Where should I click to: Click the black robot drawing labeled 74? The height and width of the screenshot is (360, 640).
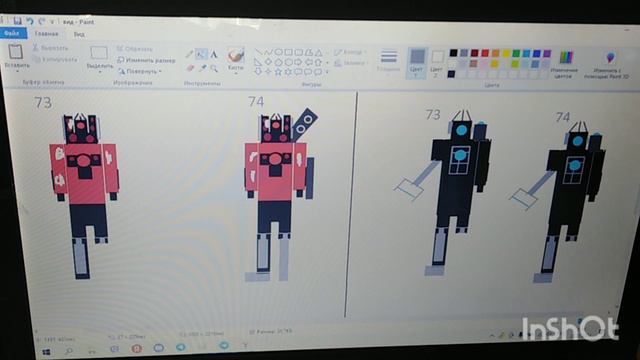tap(558, 202)
